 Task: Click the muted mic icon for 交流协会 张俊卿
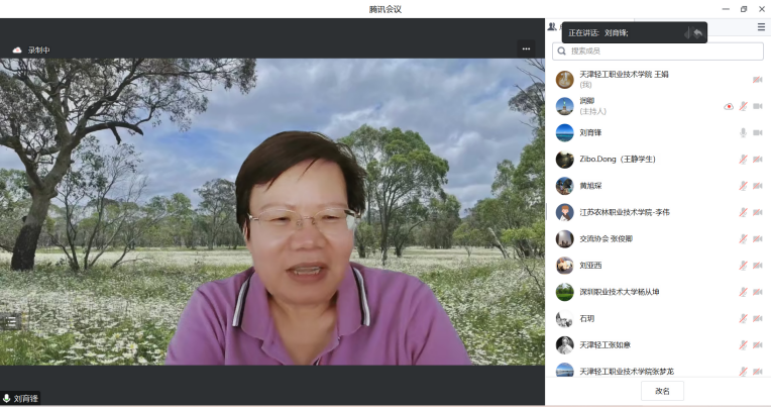coord(743,239)
